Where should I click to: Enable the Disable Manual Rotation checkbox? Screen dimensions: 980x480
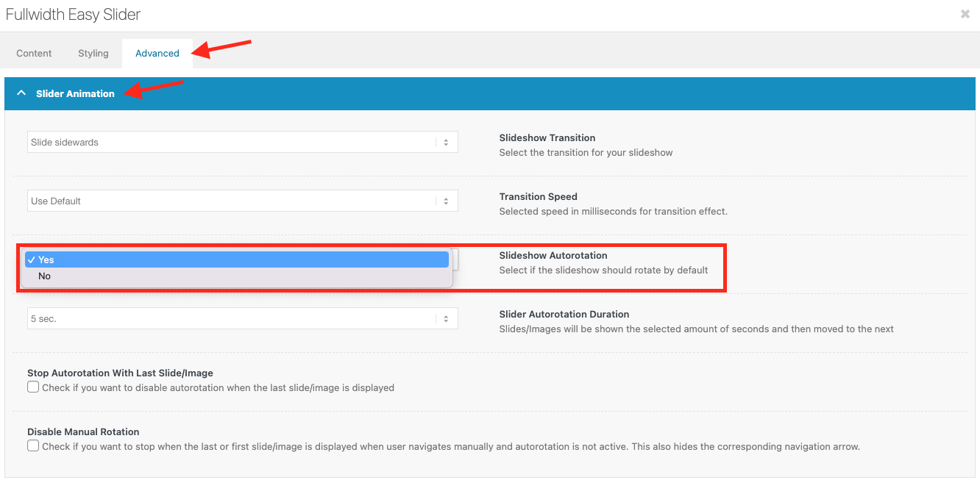pos(33,445)
